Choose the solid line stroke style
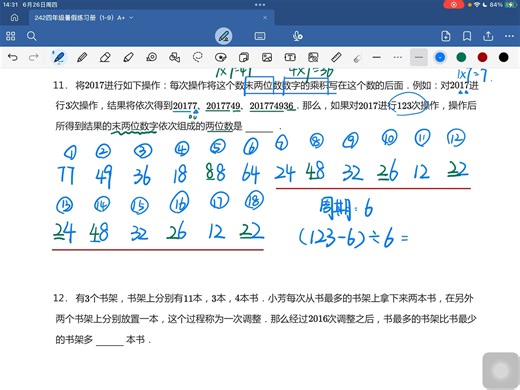 point(377,57)
